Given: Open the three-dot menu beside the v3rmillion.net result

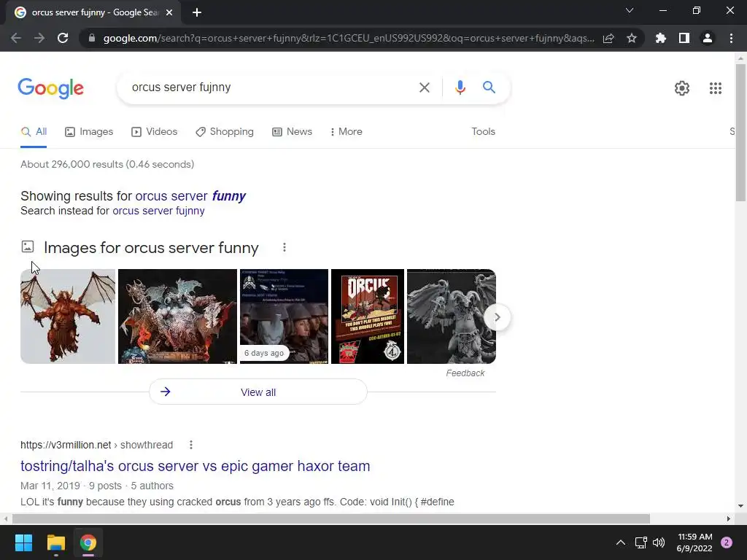Looking at the screenshot, I should coord(191,445).
